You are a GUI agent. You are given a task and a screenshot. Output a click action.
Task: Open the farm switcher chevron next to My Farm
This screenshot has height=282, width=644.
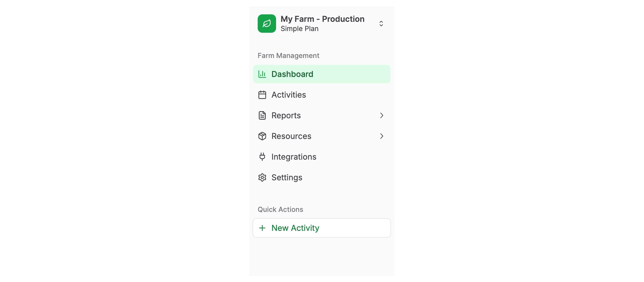click(381, 23)
